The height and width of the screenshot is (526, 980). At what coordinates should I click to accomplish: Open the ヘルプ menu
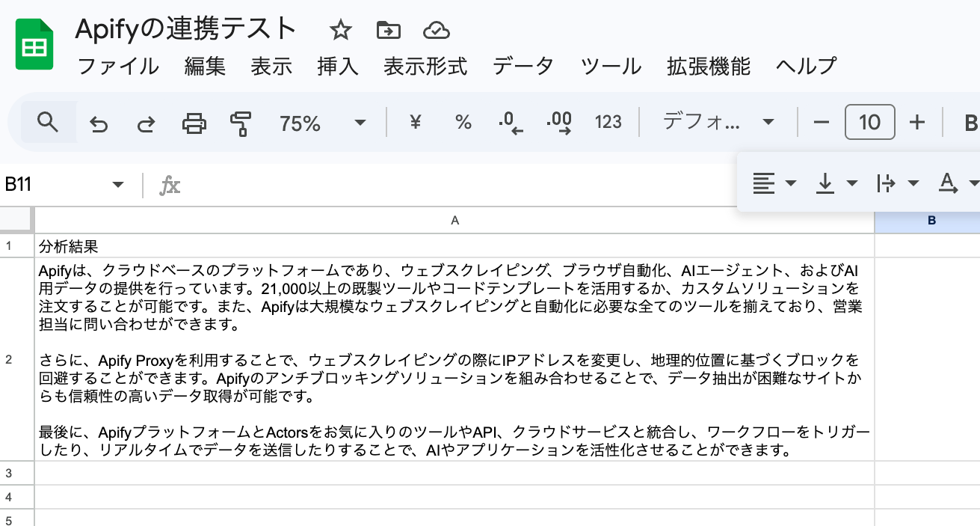[x=807, y=67]
